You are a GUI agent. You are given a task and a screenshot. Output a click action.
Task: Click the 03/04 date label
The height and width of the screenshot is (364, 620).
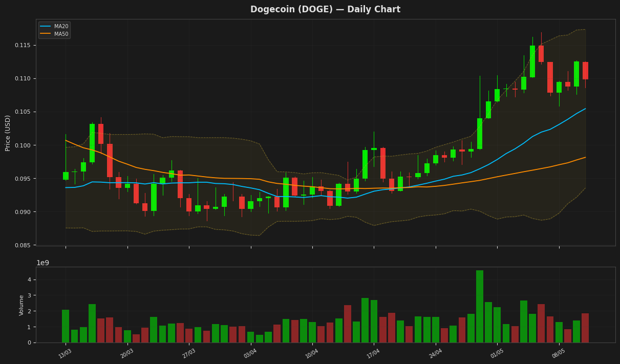pyautogui.click(x=250, y=354)
